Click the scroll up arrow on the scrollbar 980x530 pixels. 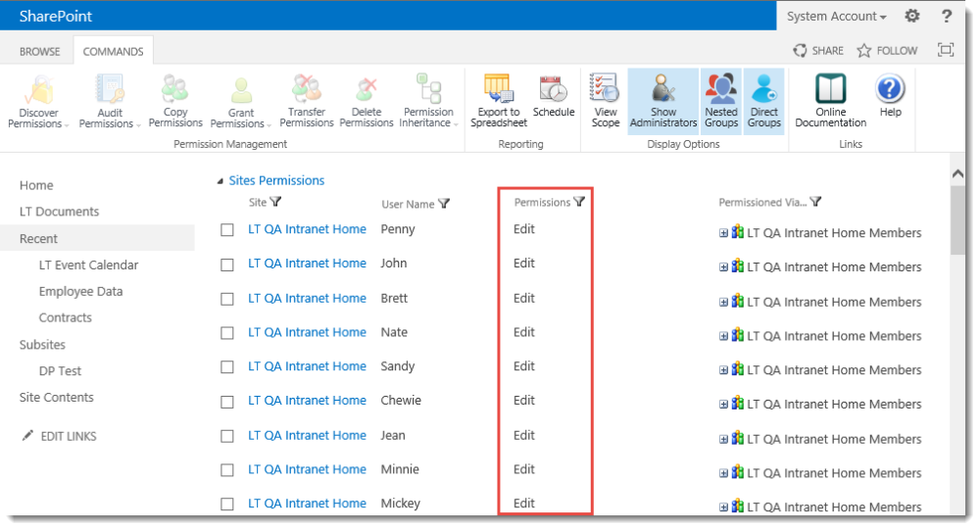[957, 174]
